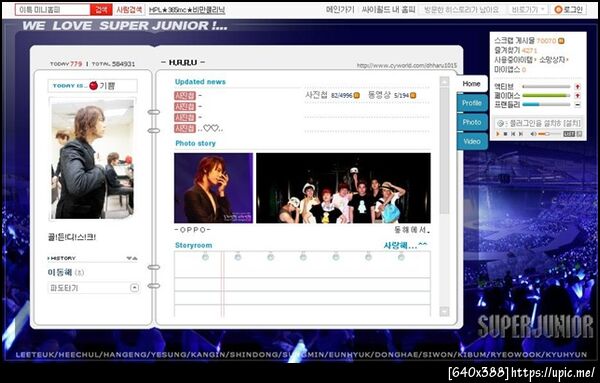This screenshot has height=383, width=600.
Task: Open the visit history dropdown field
Action: pos(462,10)
